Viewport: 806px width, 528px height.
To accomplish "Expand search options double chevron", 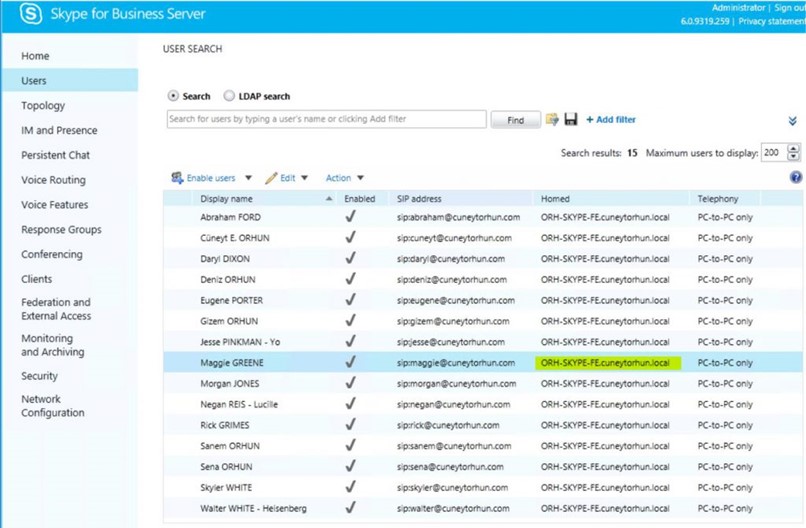I will [x=793, y=121].
